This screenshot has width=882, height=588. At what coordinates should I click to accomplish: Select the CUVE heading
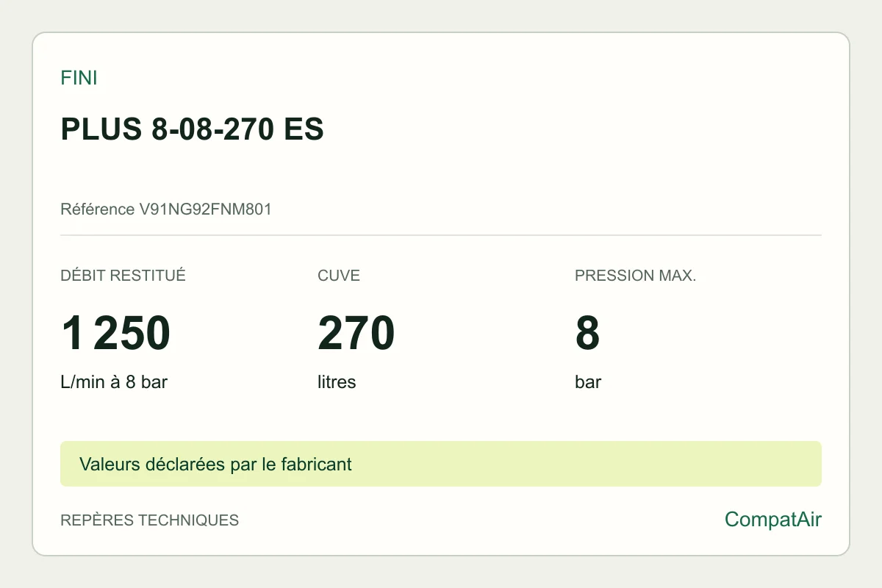[339, 276]
